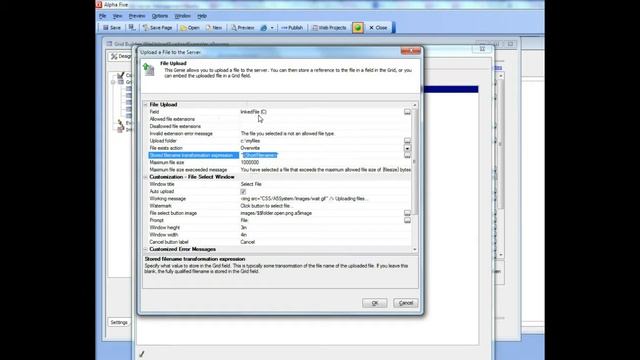Collapse the File Upload section
This screenshot has height=360, width=640.
[x=146, y=104]
